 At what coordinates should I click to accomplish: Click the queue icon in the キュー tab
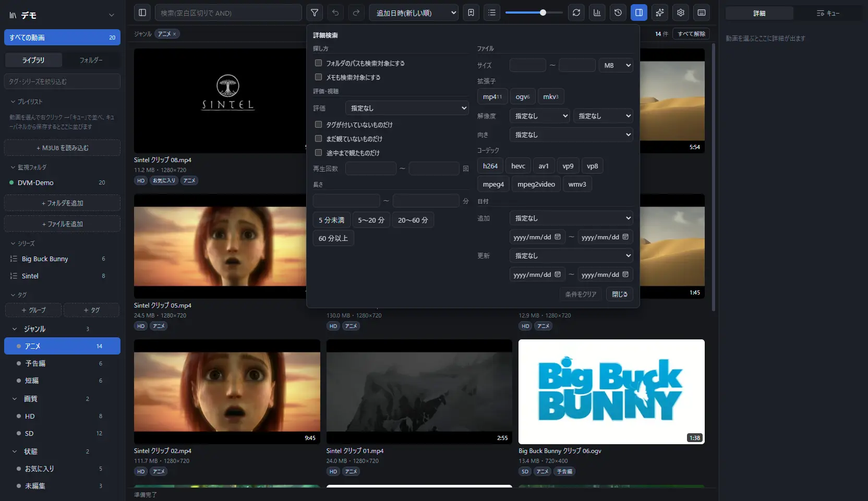click(x=820, y=13)
